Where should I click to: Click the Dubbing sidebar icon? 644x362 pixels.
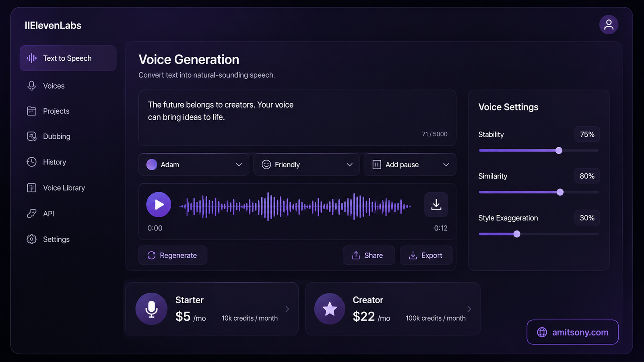pyautogui.click(x=31, y=136)
